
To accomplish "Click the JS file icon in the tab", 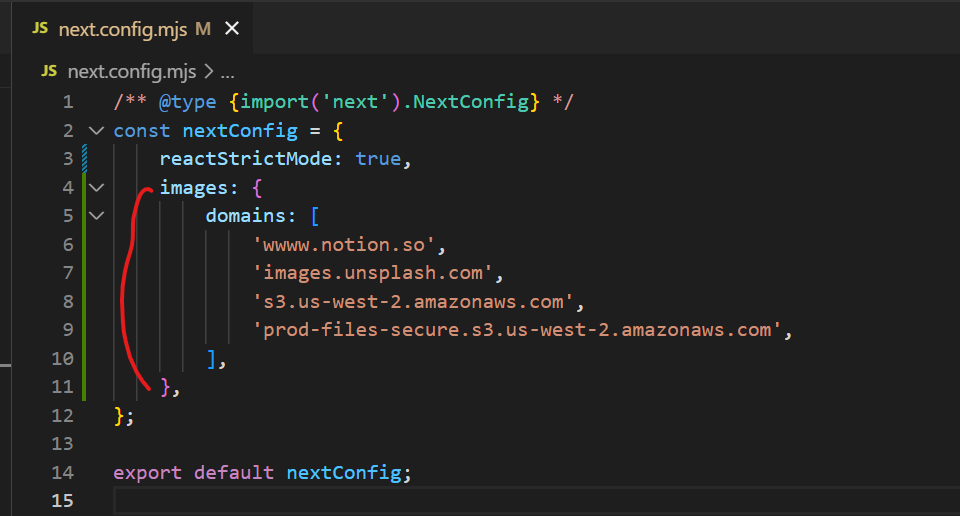I will 40,28.
